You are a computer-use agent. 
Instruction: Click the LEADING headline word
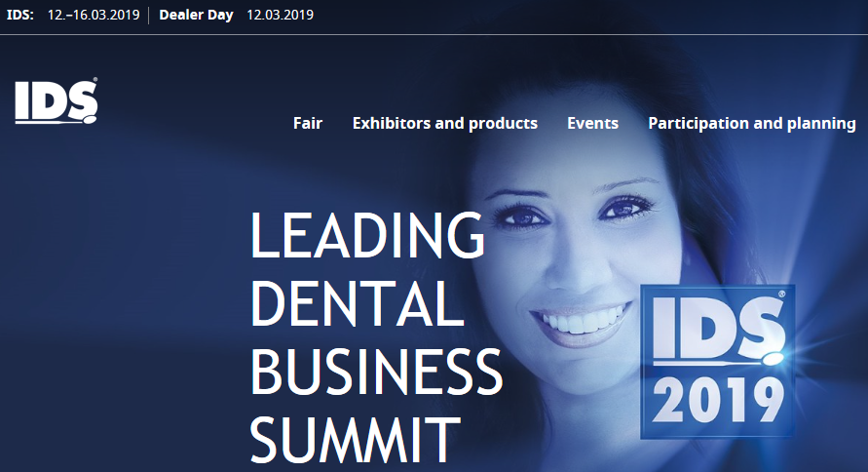(368, 235)
